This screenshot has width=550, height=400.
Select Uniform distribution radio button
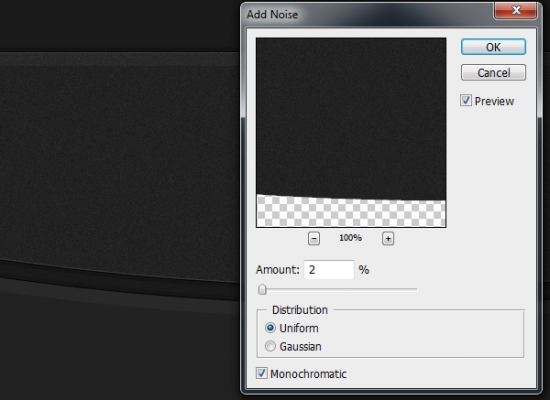(270, 328)
